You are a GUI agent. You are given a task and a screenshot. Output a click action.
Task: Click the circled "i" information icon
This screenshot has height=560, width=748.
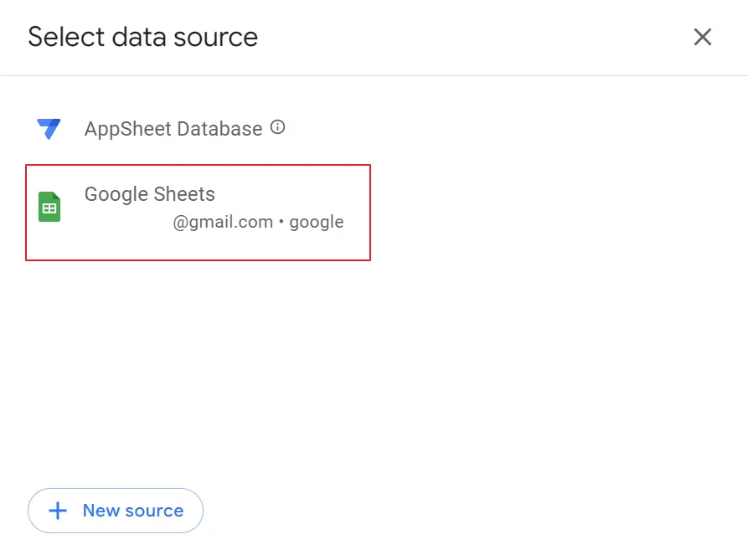278,128
